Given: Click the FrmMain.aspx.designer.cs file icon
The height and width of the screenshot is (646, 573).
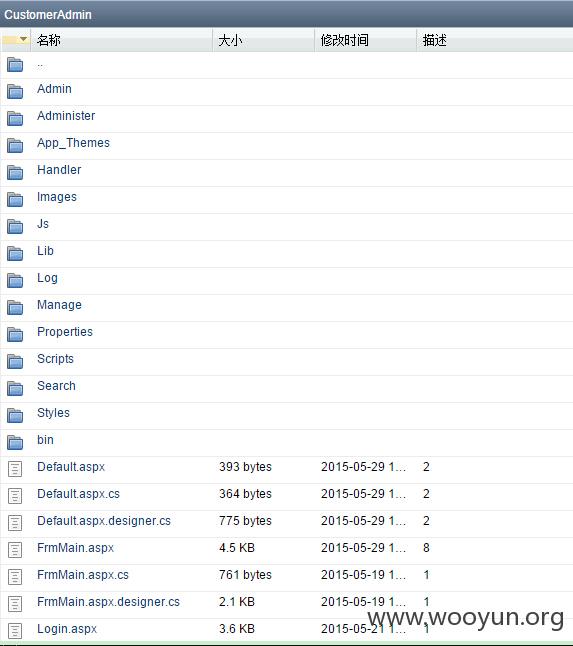Looking at the screenshot, I should (x=15, y=604).
